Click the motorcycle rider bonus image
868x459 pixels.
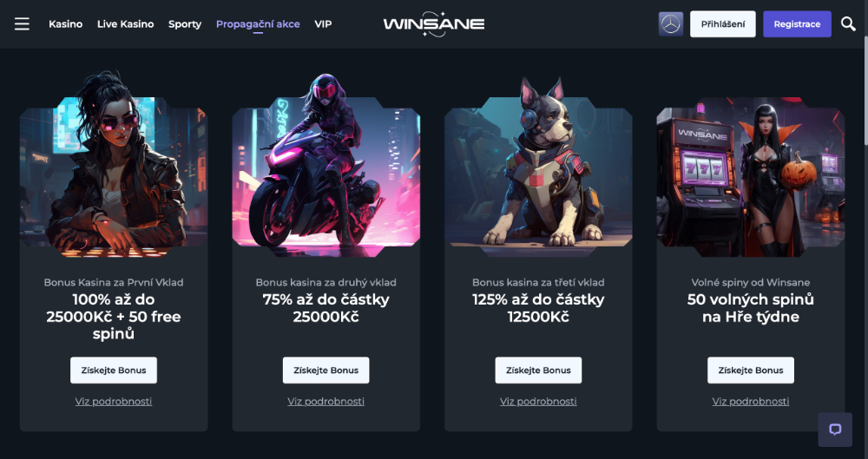(326, 165)
